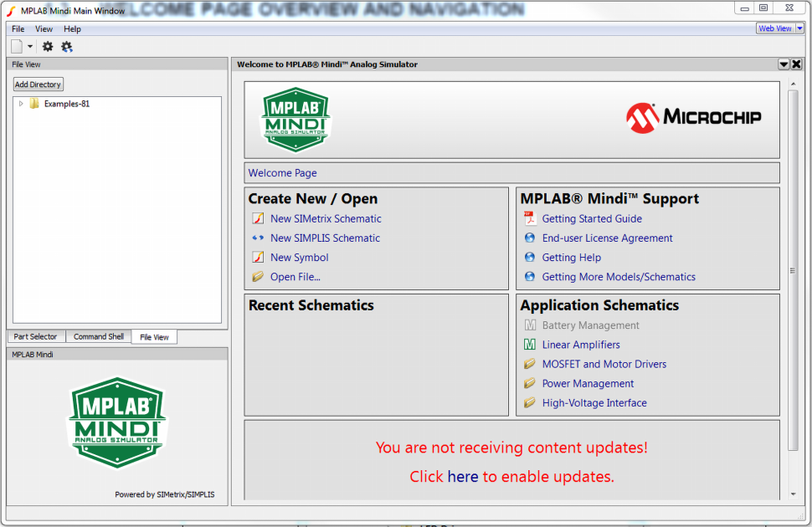Click the 'Recent Schematics' heading
Viewport: 812px width, 527px height.
click(311, 305)
